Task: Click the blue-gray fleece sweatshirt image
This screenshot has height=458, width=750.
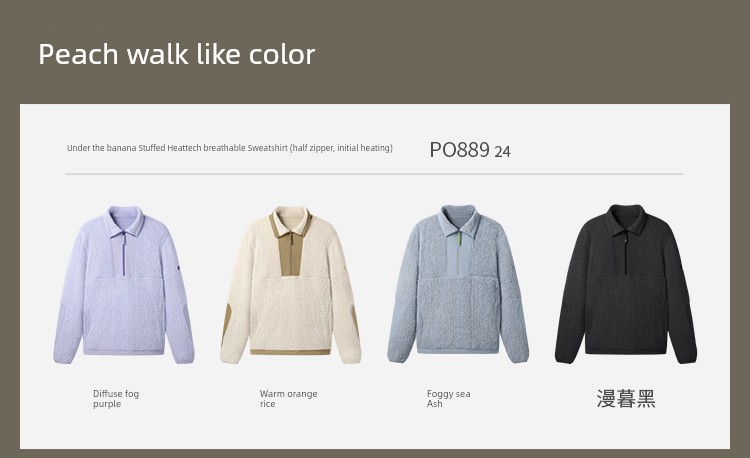Action: click(x=458, y=284)
